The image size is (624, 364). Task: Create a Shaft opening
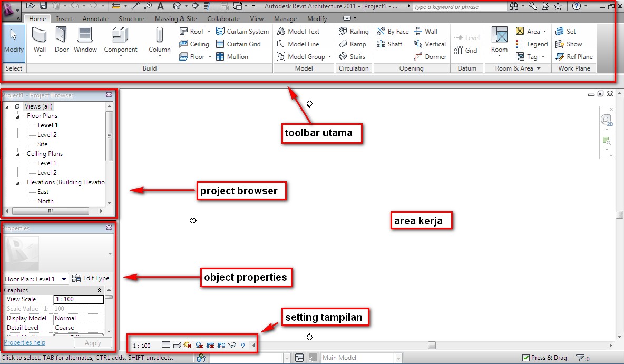click(x=389, y=44)
